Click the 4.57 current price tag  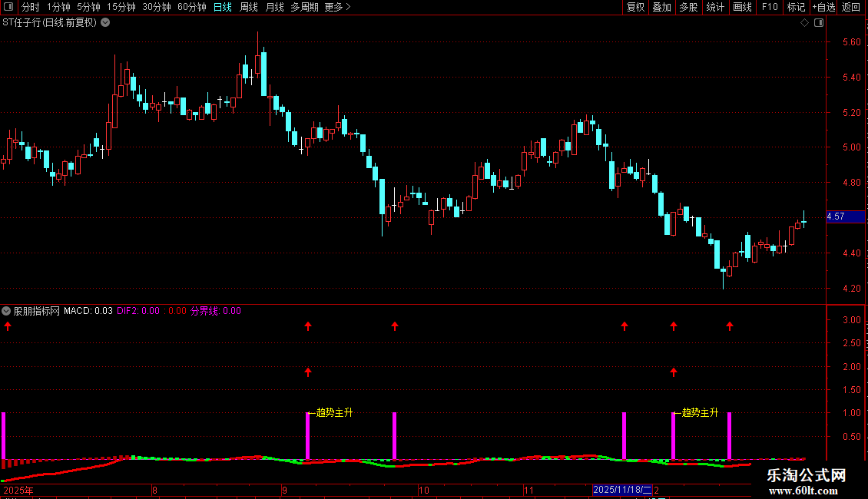click(x=845, y=216)
